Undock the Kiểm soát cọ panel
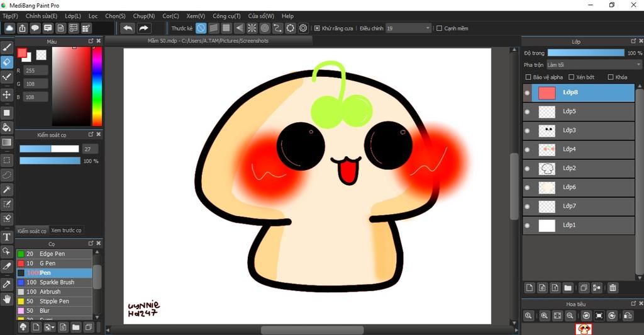Viewport: 644px width, 335px height. click(91, 134)
